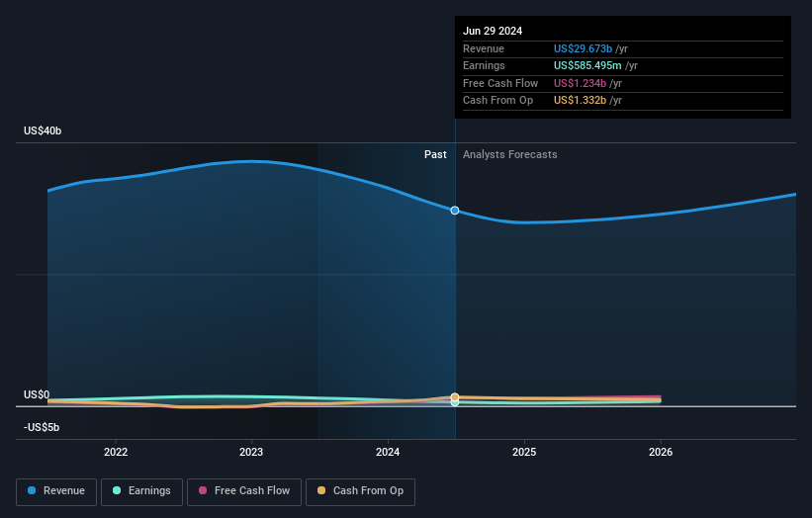Click the Cash From Op label in tooltip

pyautogui.click(x=497, y=101)
